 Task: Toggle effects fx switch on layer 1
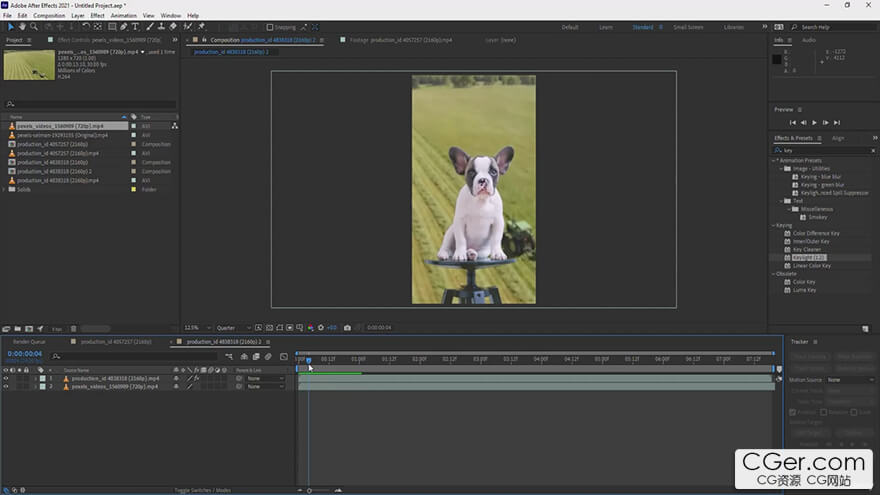pyautogui.click(x=196, y=379)
